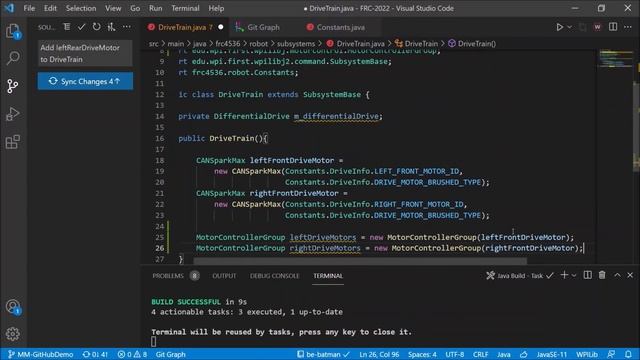This screenshot has width=640, height=360.
Task: Open the Explorer view in activity bar
Action: 13,31
